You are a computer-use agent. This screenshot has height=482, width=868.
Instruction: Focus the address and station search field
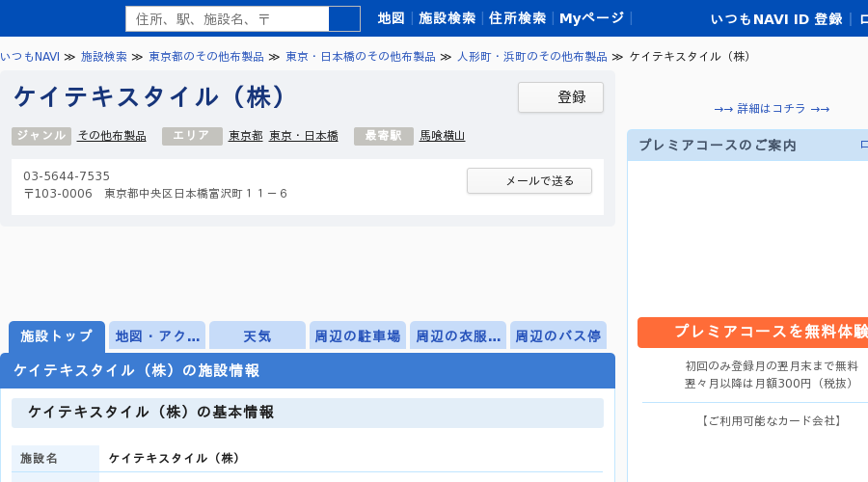pos(228,19)
